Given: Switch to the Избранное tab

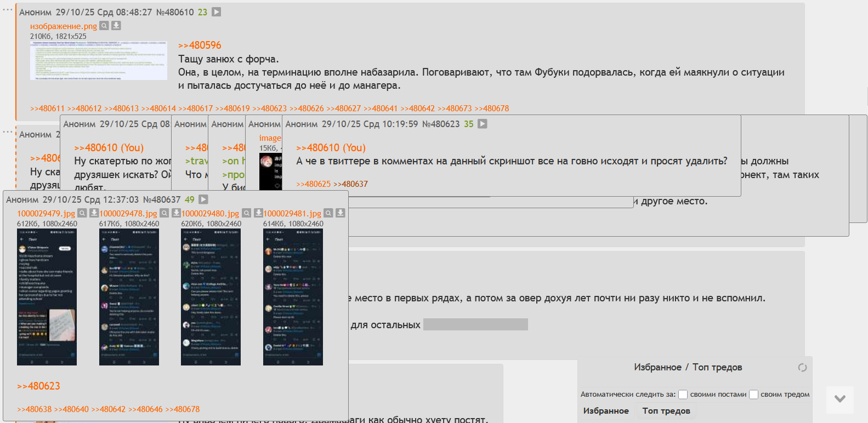Looking at the screenshot, I should 606,411.
